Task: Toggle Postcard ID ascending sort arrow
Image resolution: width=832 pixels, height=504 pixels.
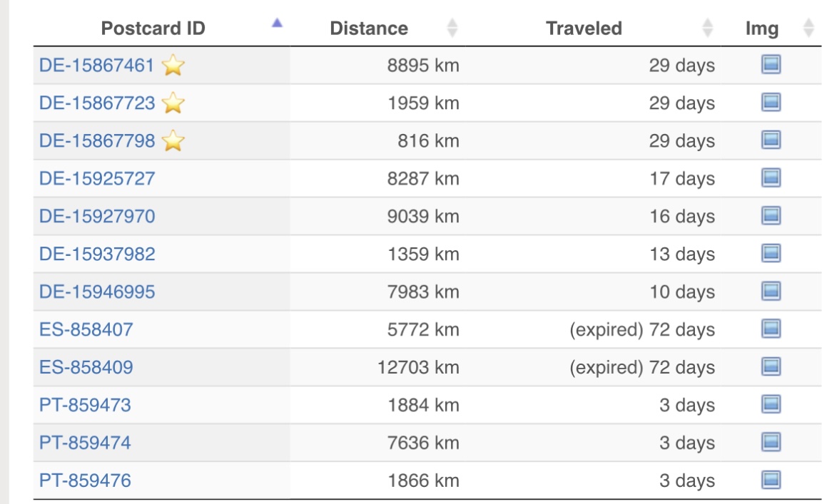Action: 277,24
